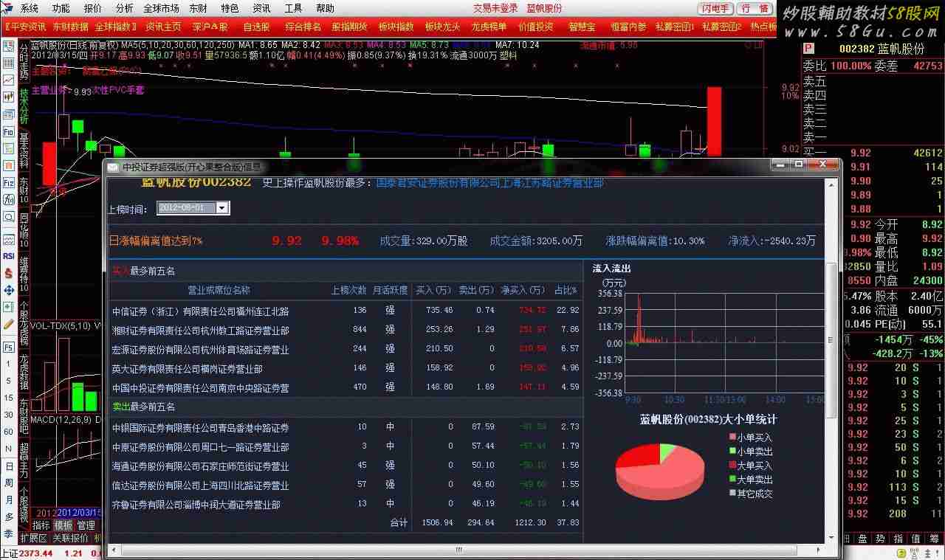The width and height of the screenshot is (945, 560).
Task: Click row 湘财证券有限责任公司杭州教工路证券营业部
Action: 345,330
